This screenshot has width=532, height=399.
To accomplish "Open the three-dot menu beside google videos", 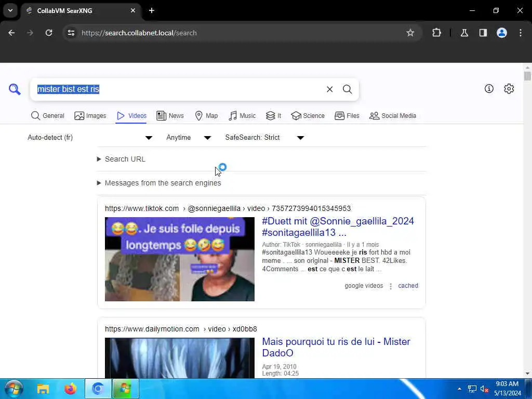I will click(x=391, y=286).
